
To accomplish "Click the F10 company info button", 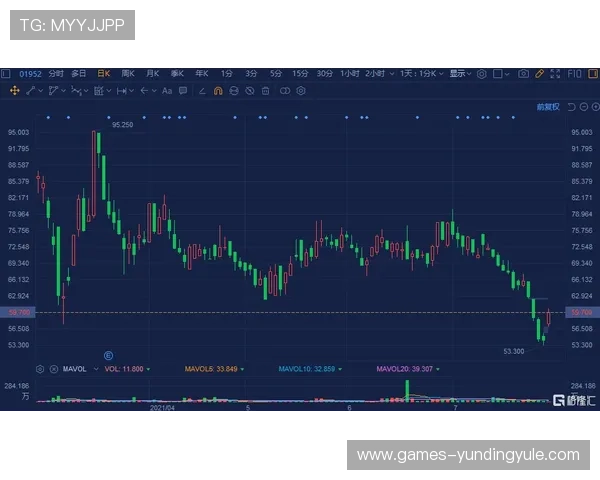I will [575, 73].
